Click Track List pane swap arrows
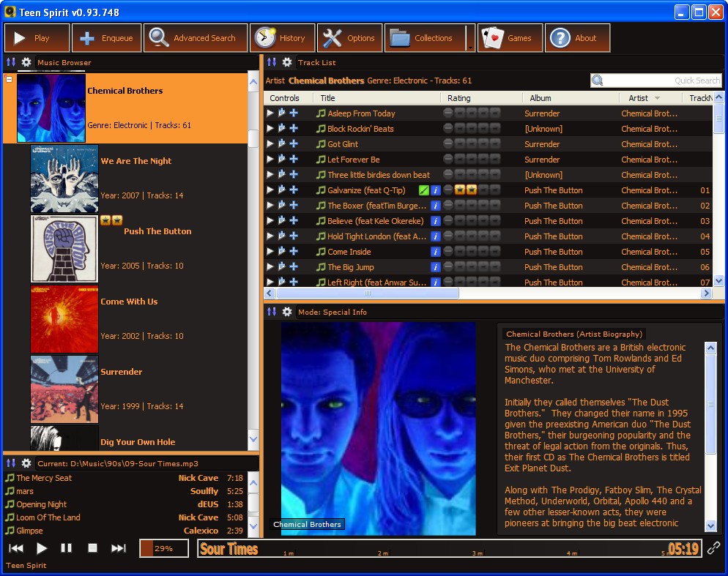This screenshot has height=576, width=728. pos(272,62)
